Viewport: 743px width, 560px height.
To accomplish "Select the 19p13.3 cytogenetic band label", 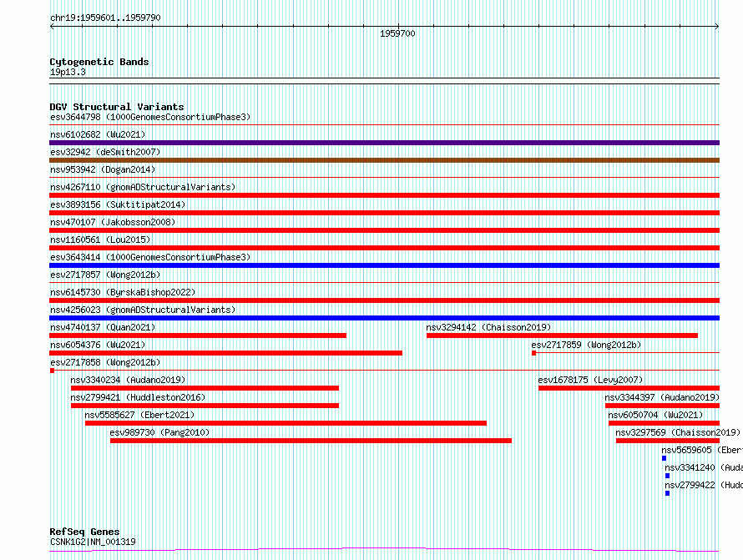I will pyautogui.click(x=68, y=72).
